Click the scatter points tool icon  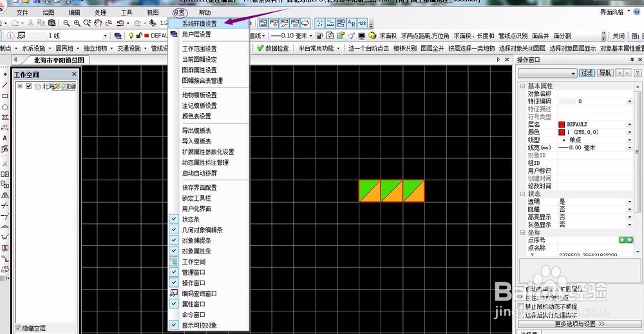pos(319,23)
